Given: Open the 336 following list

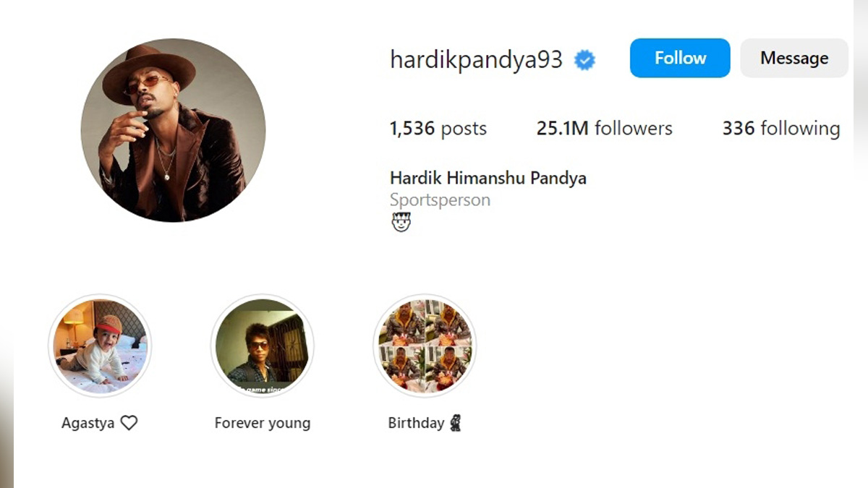Looking at the screenshot, I should [x=781, y=129].
